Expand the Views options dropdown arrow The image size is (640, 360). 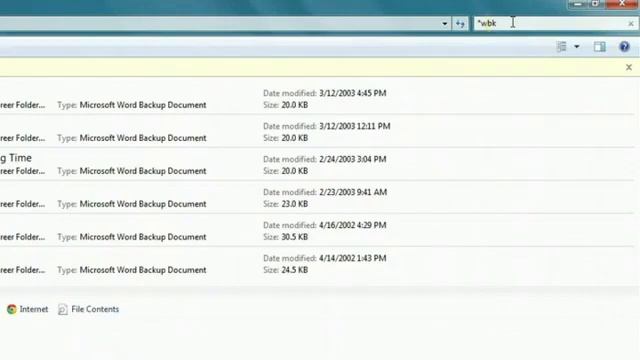coord(577,47)
